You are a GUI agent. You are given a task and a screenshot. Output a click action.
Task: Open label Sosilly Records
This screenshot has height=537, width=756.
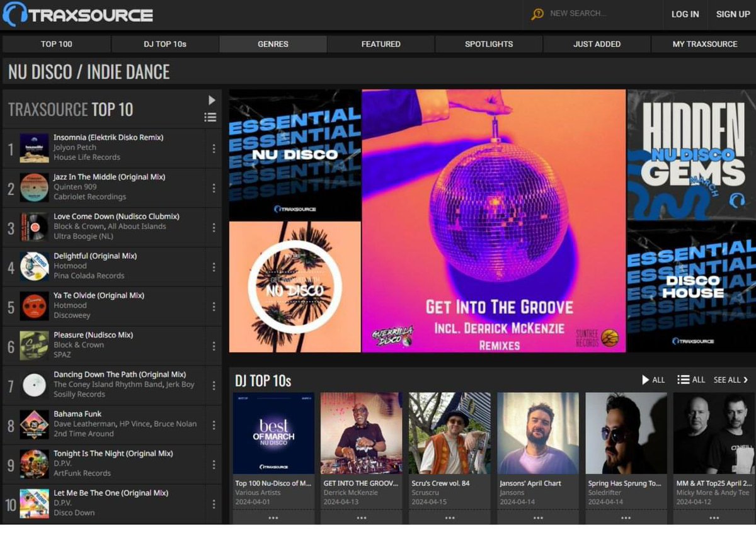click(x=79, y=394)
